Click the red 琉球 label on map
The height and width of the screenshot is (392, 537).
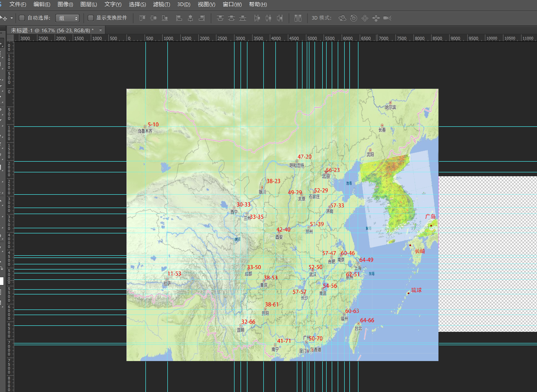click(416, 290)
